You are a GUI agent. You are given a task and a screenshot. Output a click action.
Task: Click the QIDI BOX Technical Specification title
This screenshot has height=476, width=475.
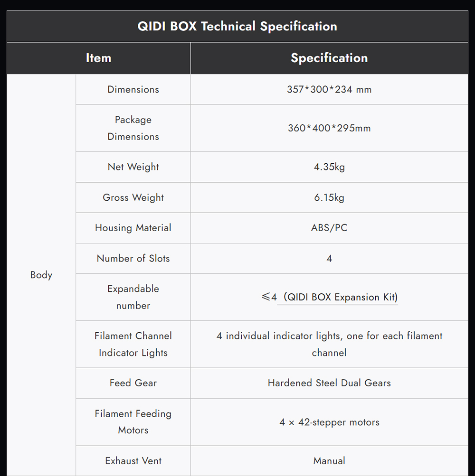pos(237,26)
